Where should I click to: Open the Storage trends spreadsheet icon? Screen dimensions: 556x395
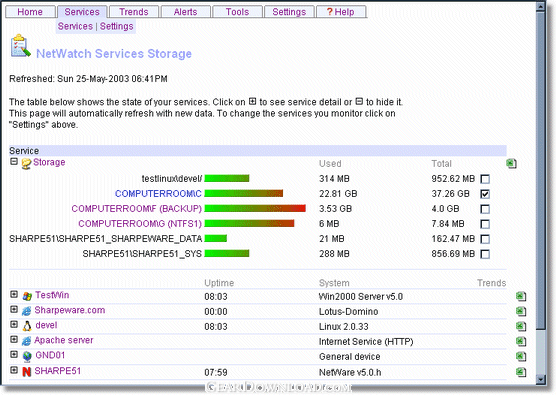(x=511, y=163)
